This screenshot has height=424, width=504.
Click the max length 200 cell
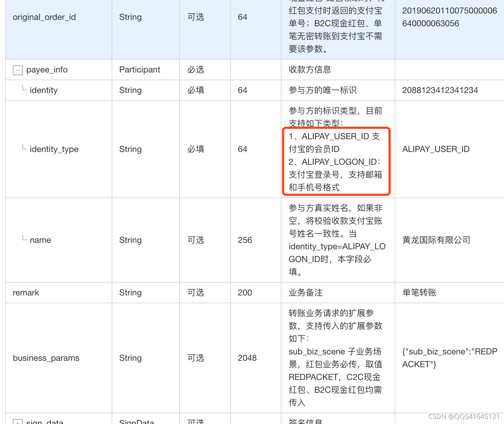coord(245,293)
